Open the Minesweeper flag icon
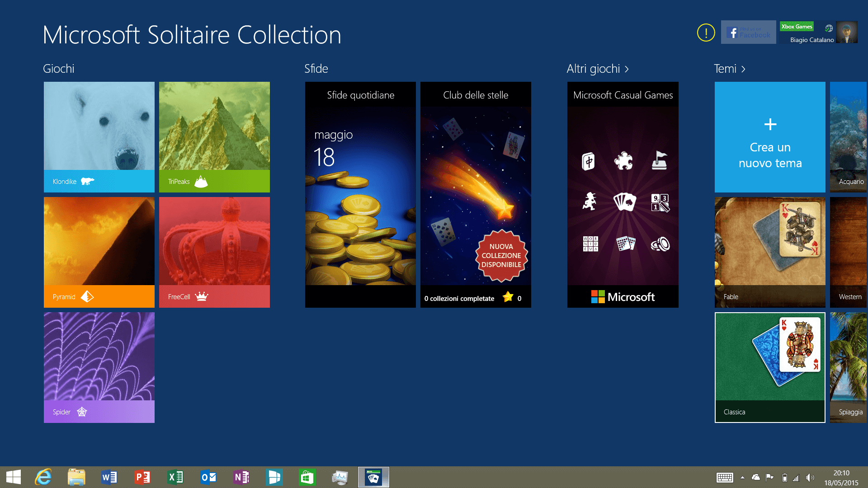 [659, 160]
